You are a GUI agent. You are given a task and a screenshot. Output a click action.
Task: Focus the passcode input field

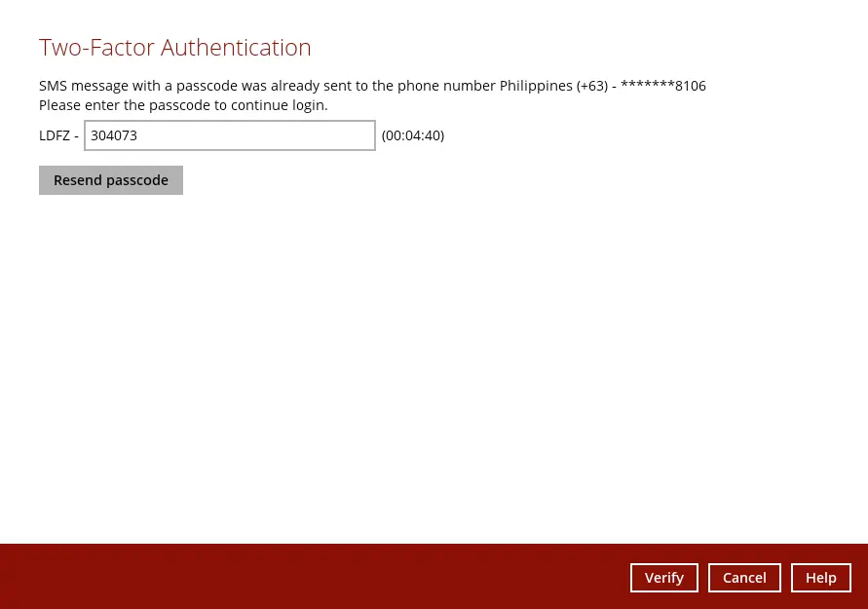[x=229, y=135]
